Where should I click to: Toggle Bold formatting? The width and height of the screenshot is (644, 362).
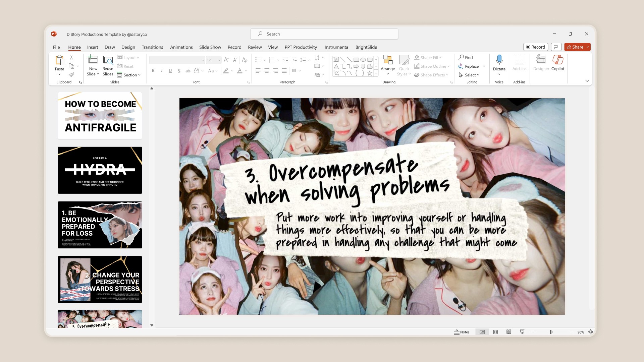coord(153,71)
